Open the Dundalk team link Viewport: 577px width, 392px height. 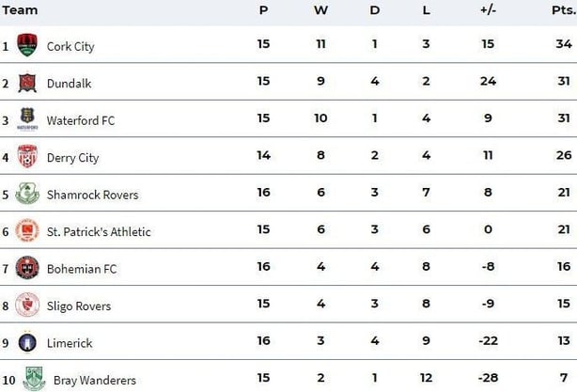(69, 84)
